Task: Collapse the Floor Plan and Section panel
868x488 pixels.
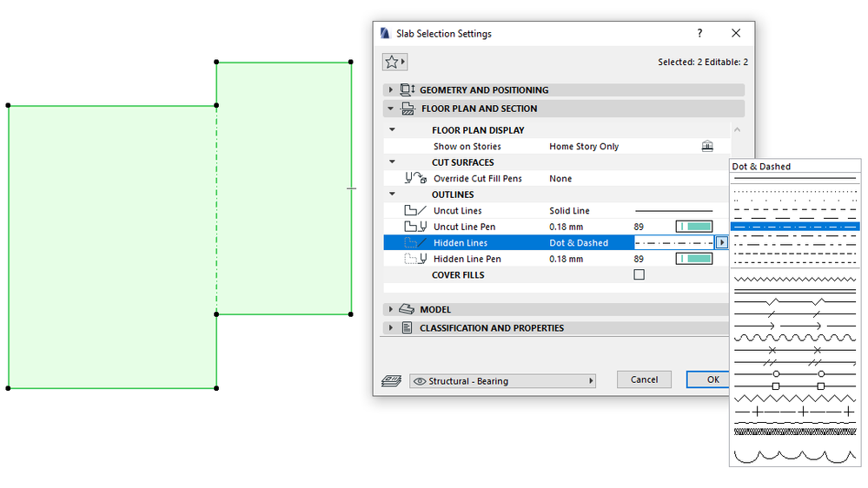Action: (391, 109)
